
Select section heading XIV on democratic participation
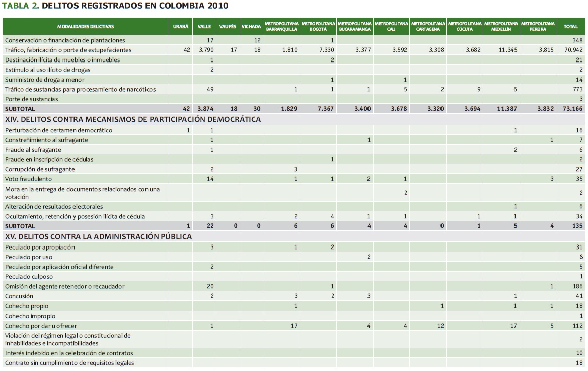[x=133, y=119]
